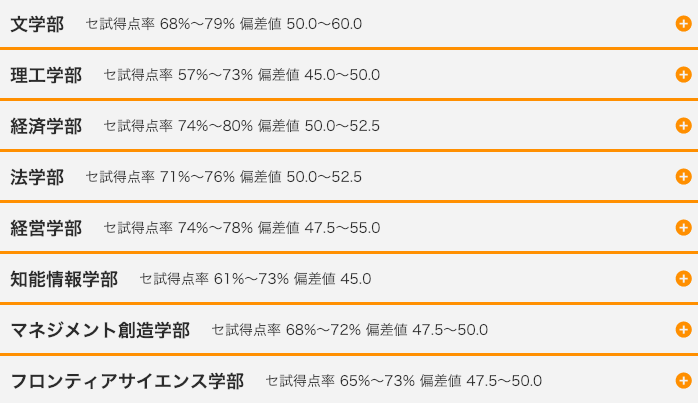Choose the 知能情報学部 heading
The height and width of the screenshot is (403, 698).
point(64,279)
